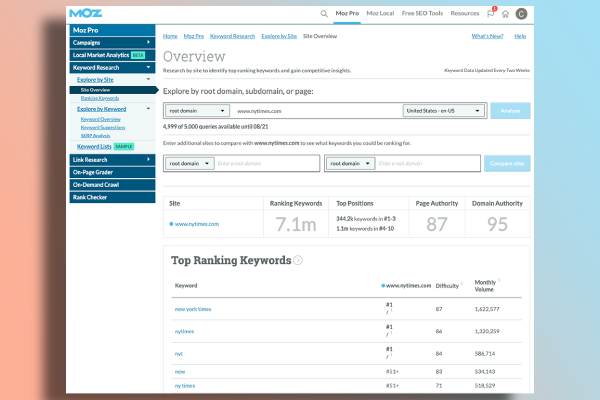Open Rank Checker
Screen dimensions: 600x400
(x=112, y=198)
